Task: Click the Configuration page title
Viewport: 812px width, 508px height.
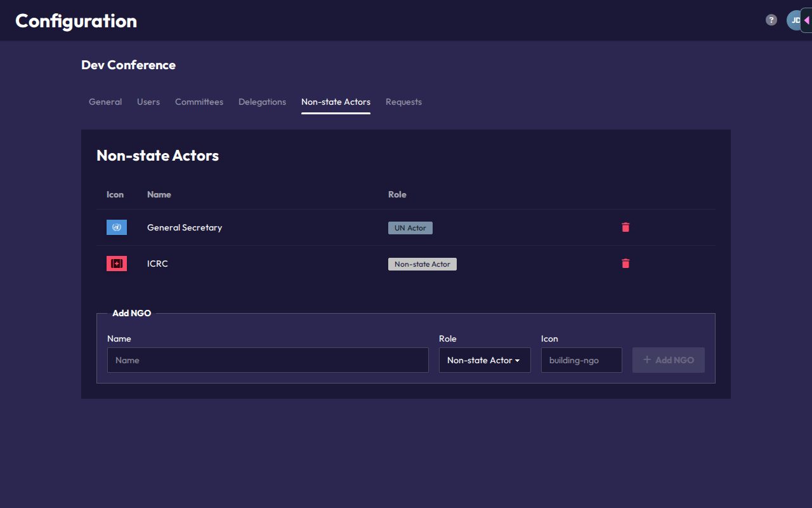Action: (x=76, y=21)
